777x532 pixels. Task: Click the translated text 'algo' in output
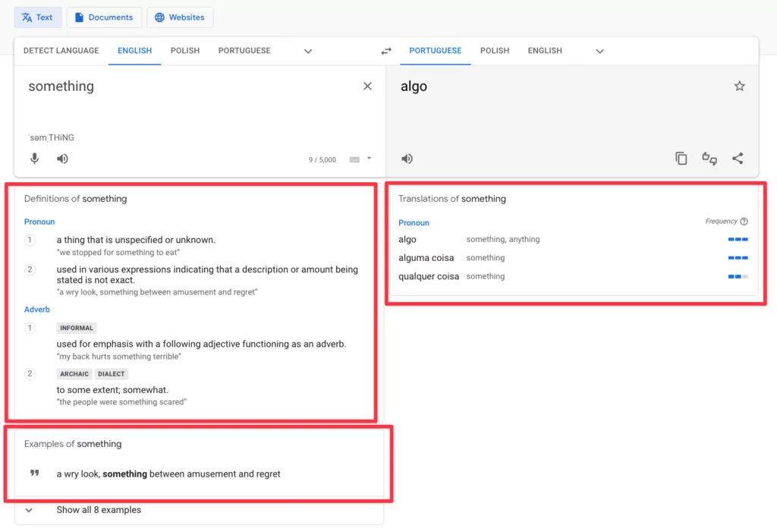coord(414,87)
